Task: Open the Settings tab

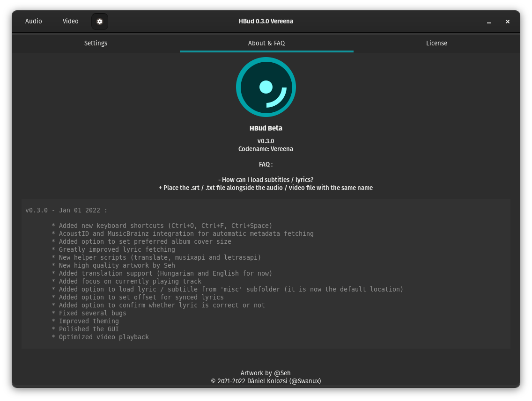Action: [x=96, y=43]
